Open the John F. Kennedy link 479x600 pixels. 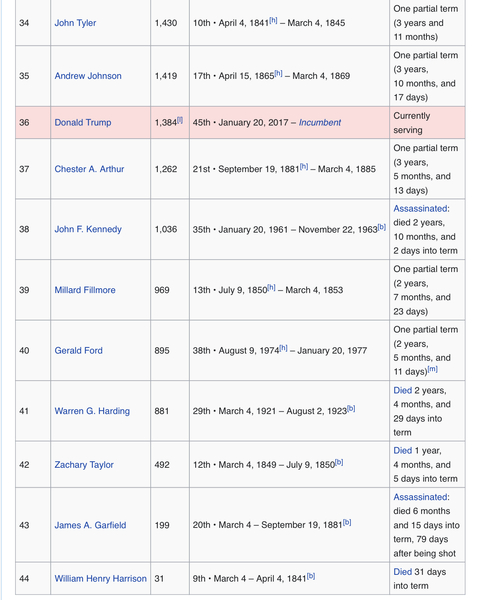(88, 229)
